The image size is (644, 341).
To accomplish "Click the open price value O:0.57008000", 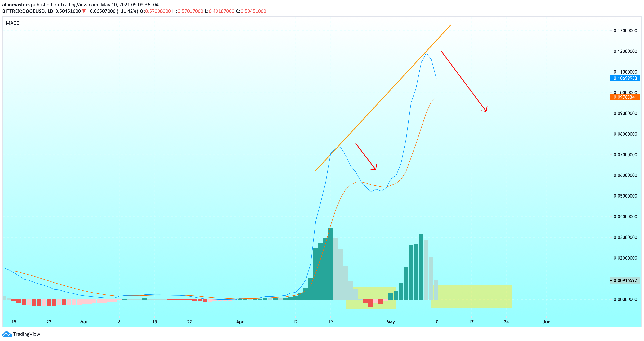I will [x=155, y=11].
